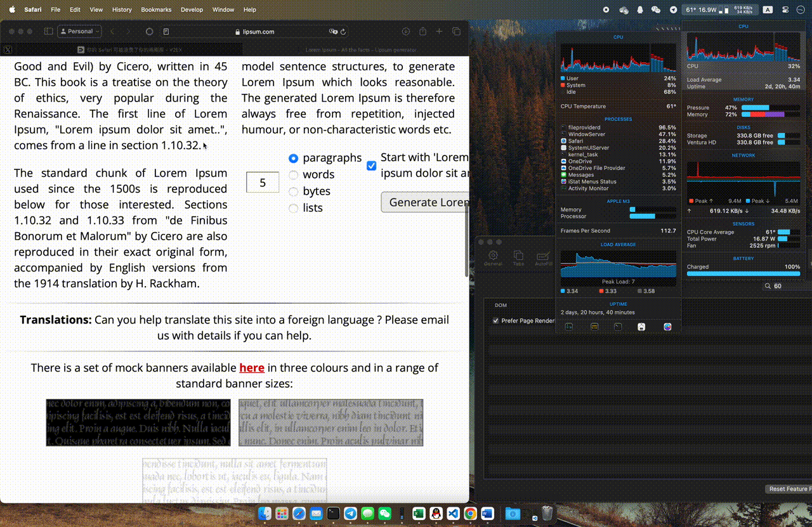Screen dimensions: 812x527
Task: Click the Safari reload page icon
Action: point(343,32)
